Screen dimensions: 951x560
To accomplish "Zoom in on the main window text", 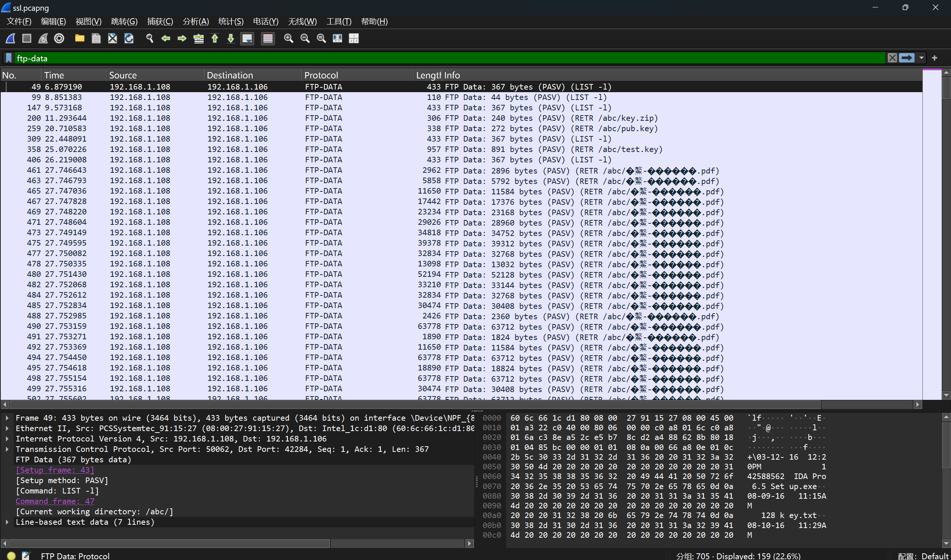I will pyautogui.click(x=289, y=39).
